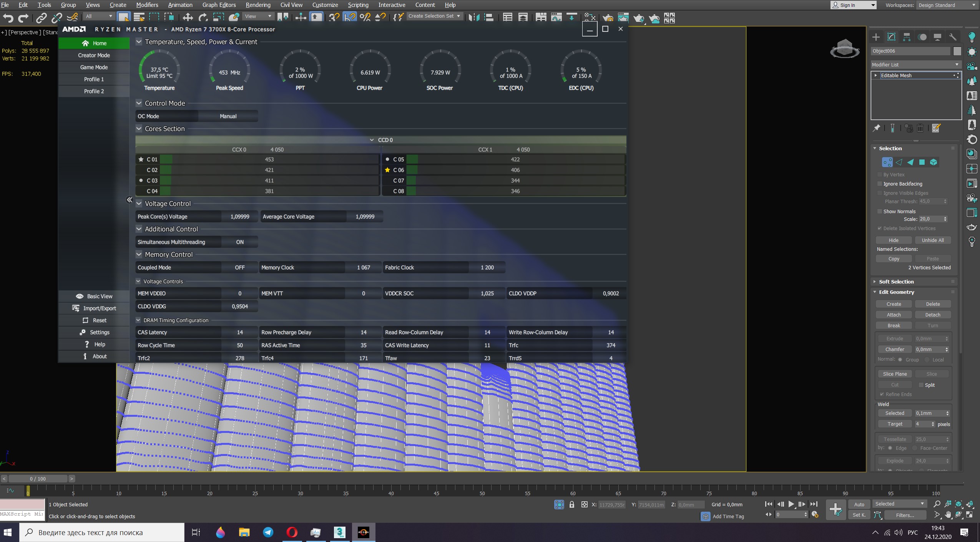Click Unhide All button

pos(933,240)
